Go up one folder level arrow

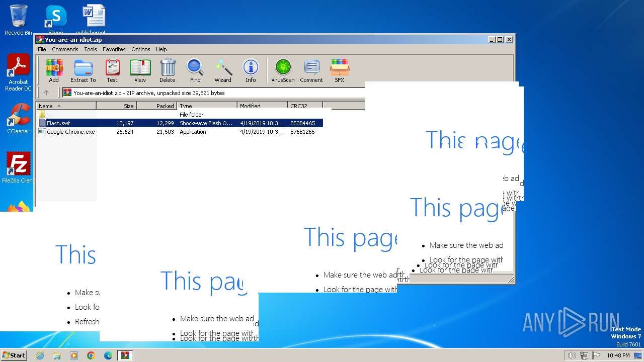pyautogui.click(x=46, y=93)
